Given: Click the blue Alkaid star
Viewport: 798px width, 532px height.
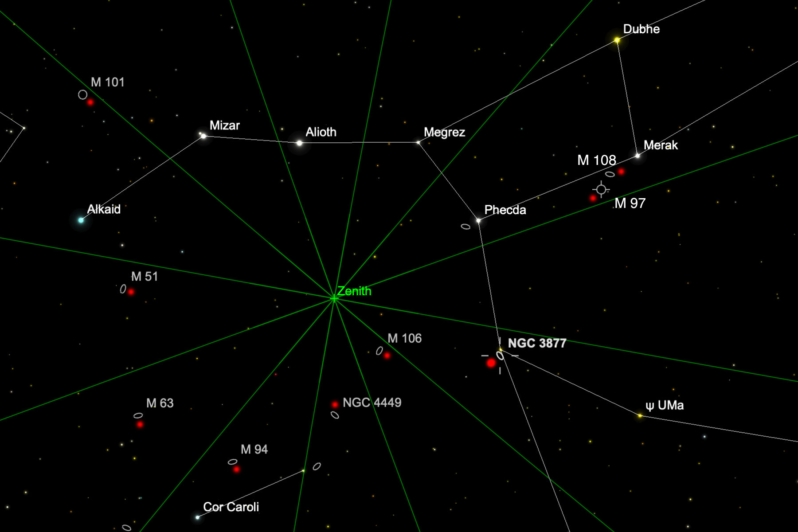Looking at the screenshot, I should click(x=81, y=220).
